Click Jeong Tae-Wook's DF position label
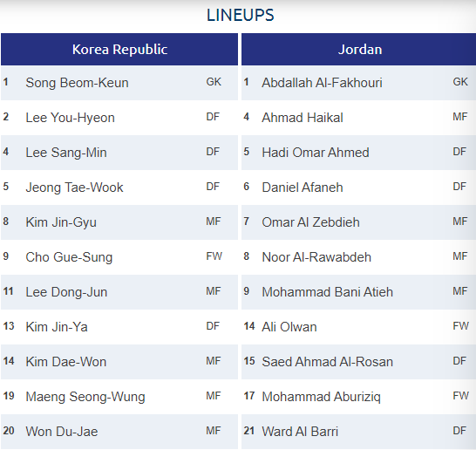 click(213, 187)
